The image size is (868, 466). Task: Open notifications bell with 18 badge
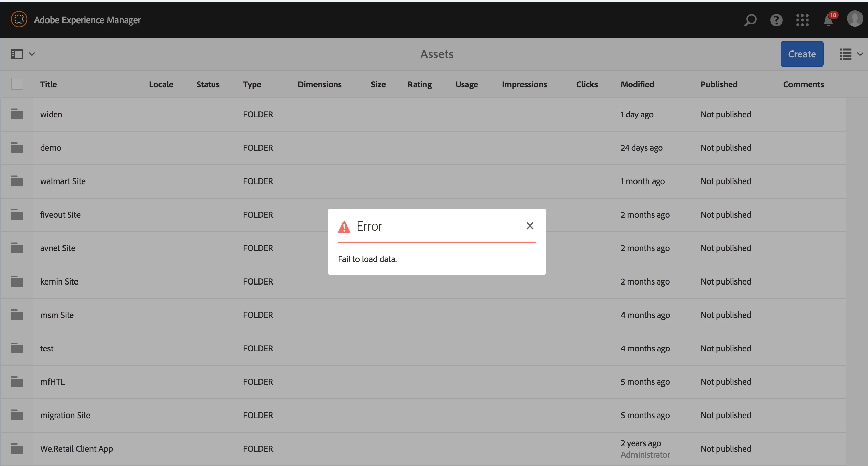[828, 20]
